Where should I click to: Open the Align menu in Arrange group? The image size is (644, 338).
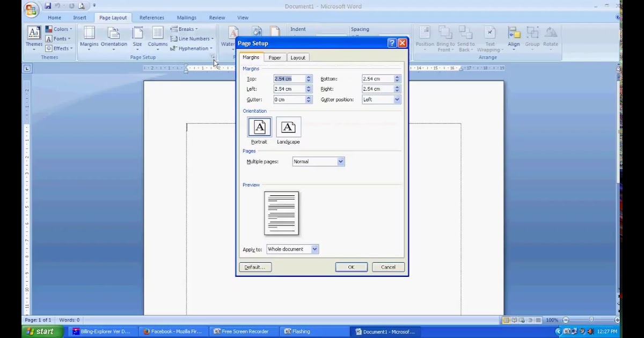[514, 38]
